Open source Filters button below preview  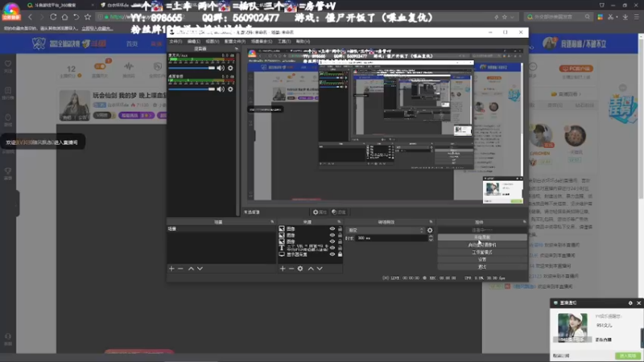339,212
